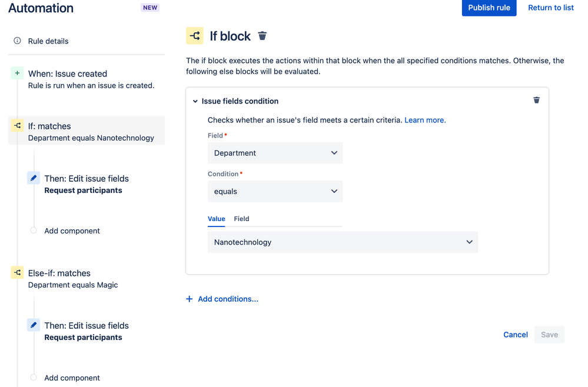This screenshot has width=588, height=387.
Task: Cancel the If block changes
Action: (515, 335)
